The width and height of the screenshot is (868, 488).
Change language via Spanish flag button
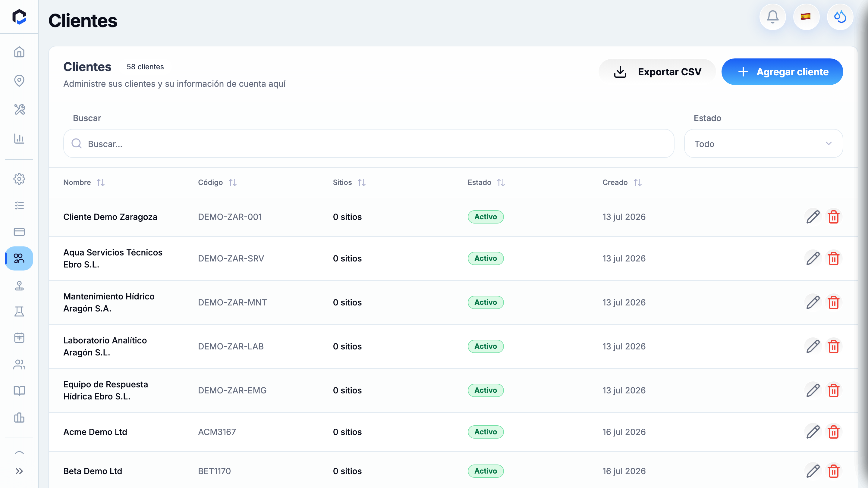click(806, 17)
